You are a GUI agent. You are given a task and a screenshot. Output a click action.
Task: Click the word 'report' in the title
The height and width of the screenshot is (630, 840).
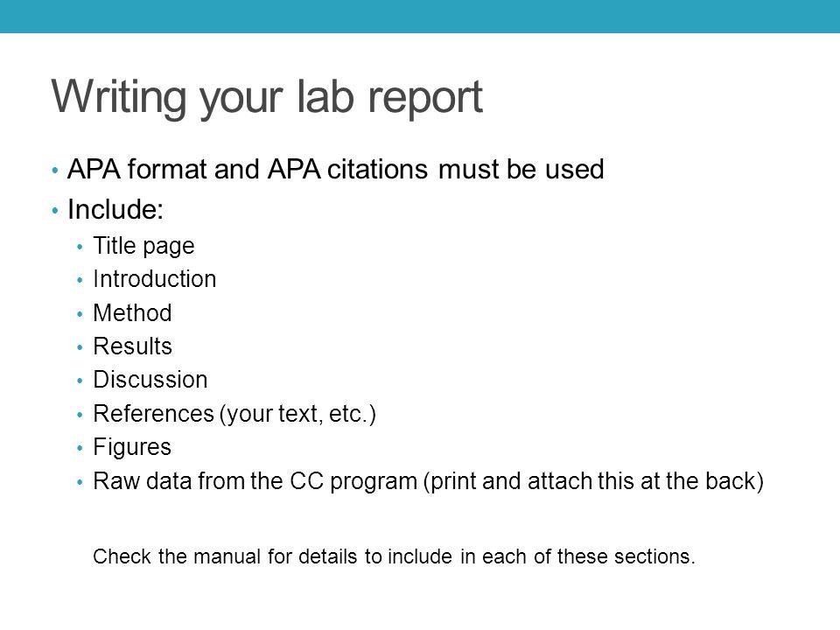(425, 99)
